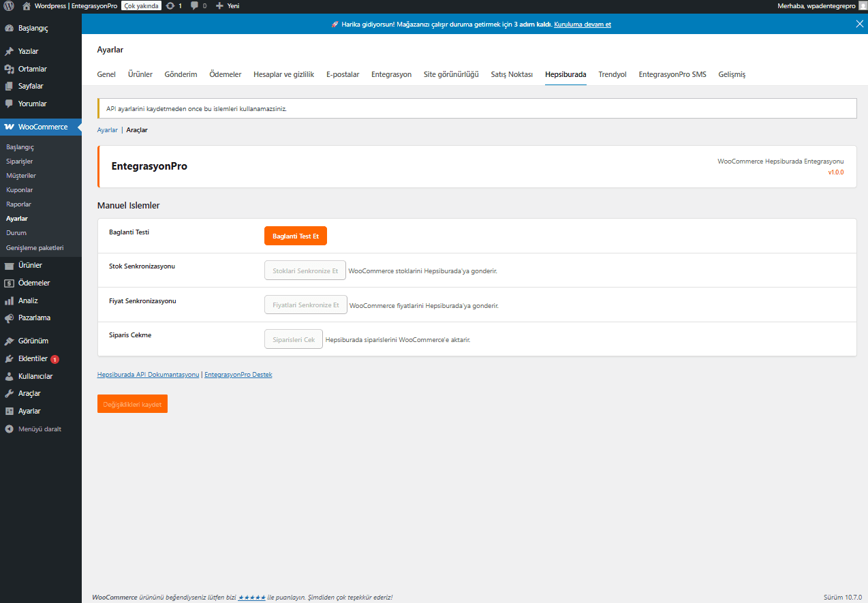Open the Genel settings tab
868x603 pixels.
click(106, 74)
